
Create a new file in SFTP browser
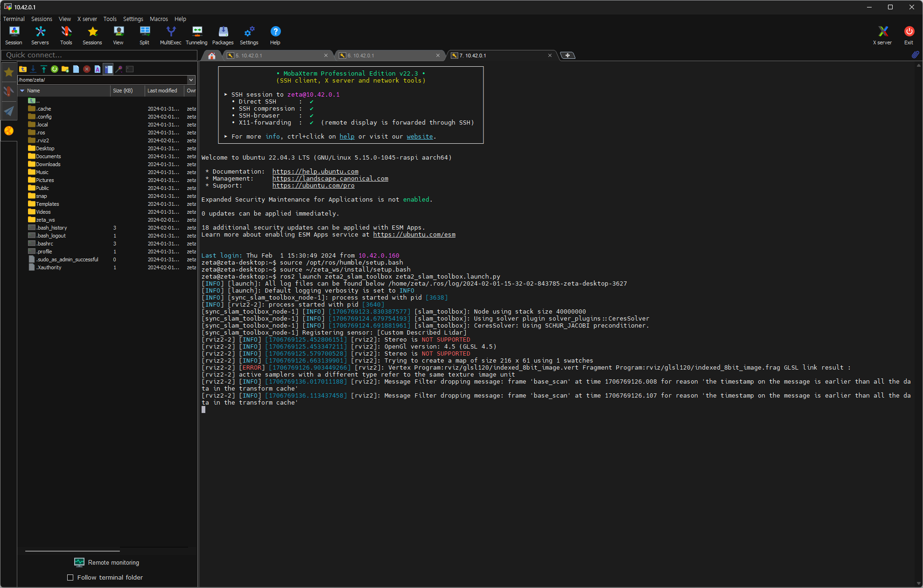(76, 69)
